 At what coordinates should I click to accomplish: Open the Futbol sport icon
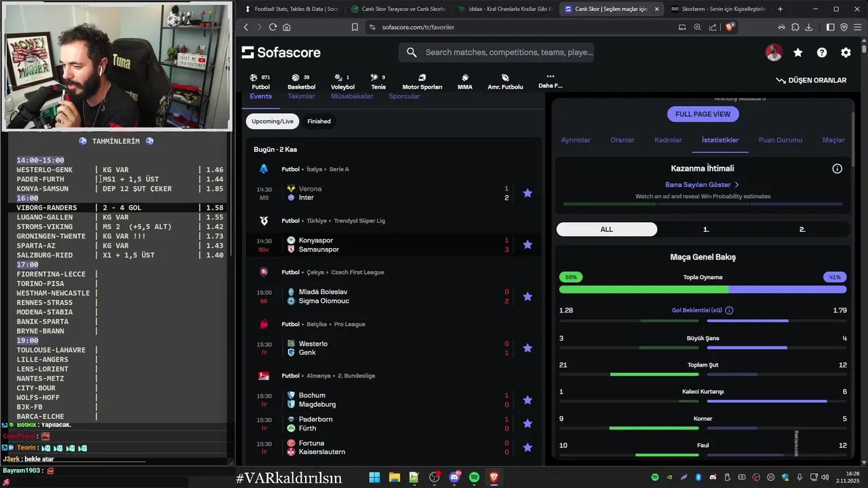pyautogui.click(x=260, y=81)
